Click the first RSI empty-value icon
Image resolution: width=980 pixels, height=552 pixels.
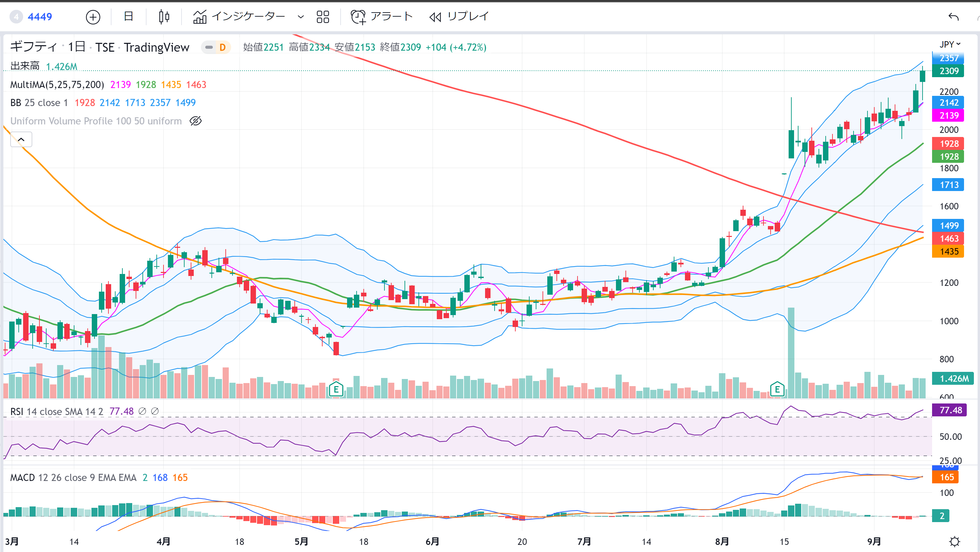click(142, 411)
